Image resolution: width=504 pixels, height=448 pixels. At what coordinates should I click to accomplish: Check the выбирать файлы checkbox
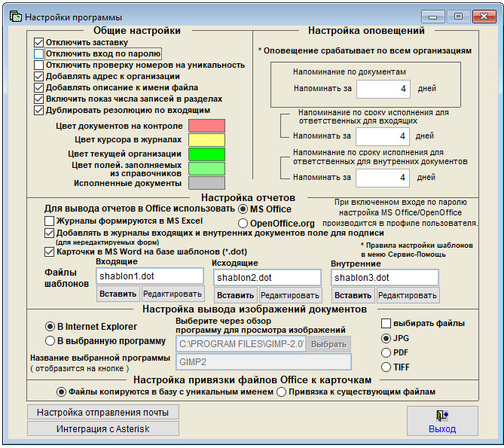click(x=386, y=324)
